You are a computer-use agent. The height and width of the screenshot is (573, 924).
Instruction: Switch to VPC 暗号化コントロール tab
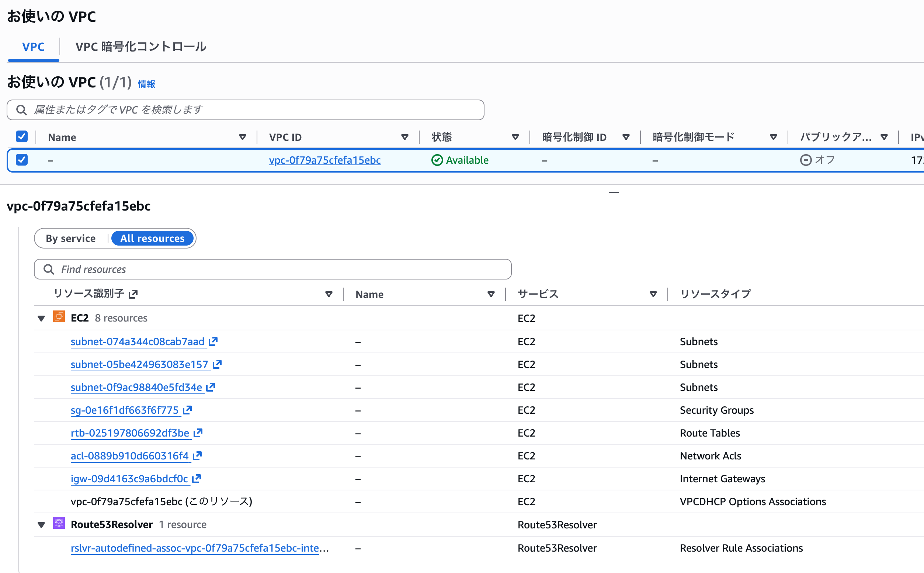click(x=140, y=46)
